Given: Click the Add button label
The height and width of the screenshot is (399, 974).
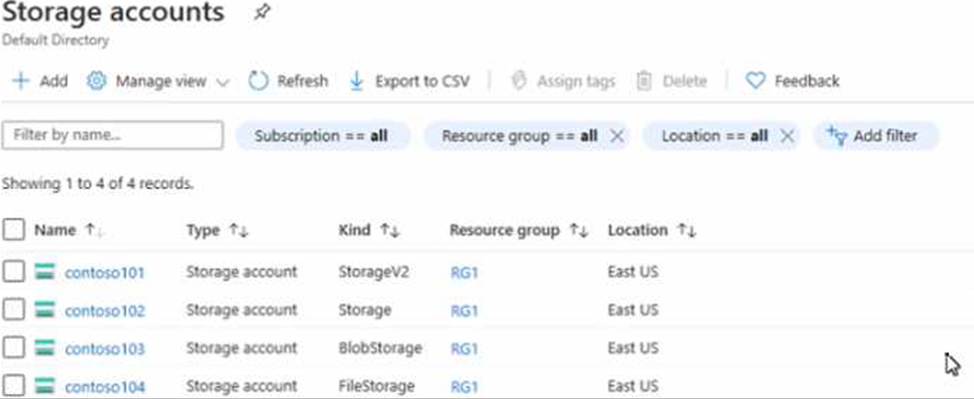Looking at the screenshot, I should tap(54, 81).
